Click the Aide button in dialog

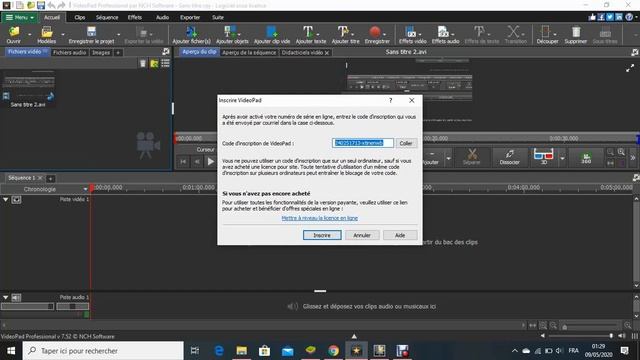400,235
